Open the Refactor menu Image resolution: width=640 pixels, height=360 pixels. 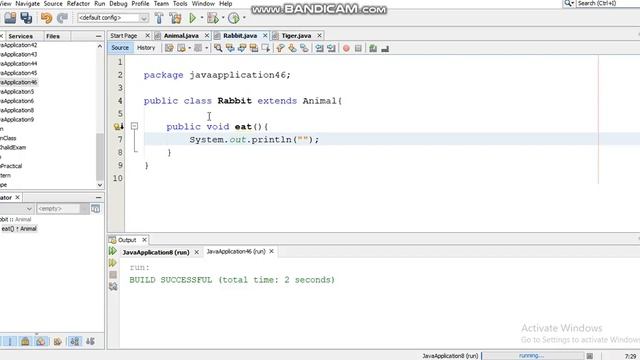(78, 4)
